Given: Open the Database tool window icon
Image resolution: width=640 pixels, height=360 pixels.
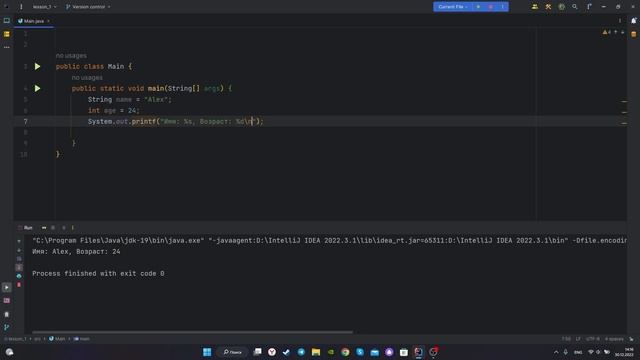Looking at the screenshot, I should pyautogui.click(x=633, y=34).
